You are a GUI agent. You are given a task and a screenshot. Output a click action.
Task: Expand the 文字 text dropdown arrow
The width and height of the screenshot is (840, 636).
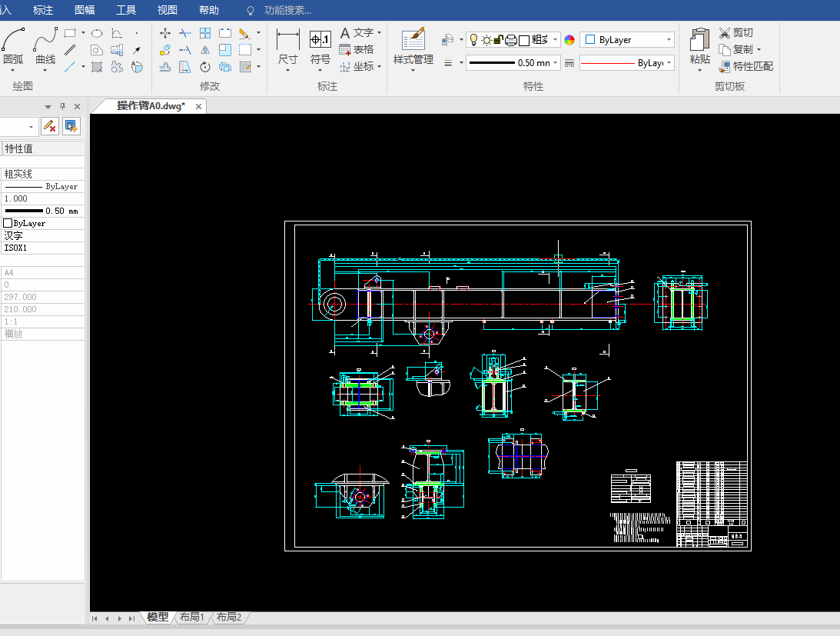click(x=380, y=33)
